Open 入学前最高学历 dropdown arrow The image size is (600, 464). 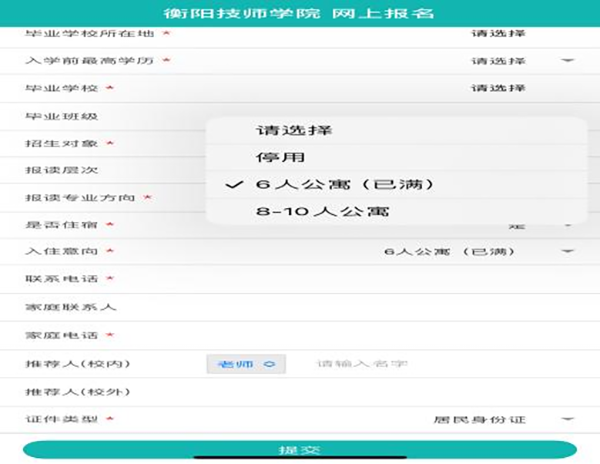(567, 61)
